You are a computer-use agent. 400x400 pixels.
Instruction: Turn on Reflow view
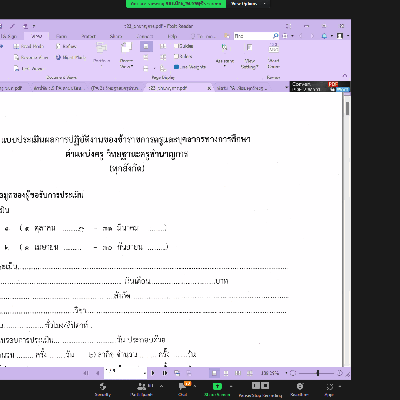click(66, 46)
